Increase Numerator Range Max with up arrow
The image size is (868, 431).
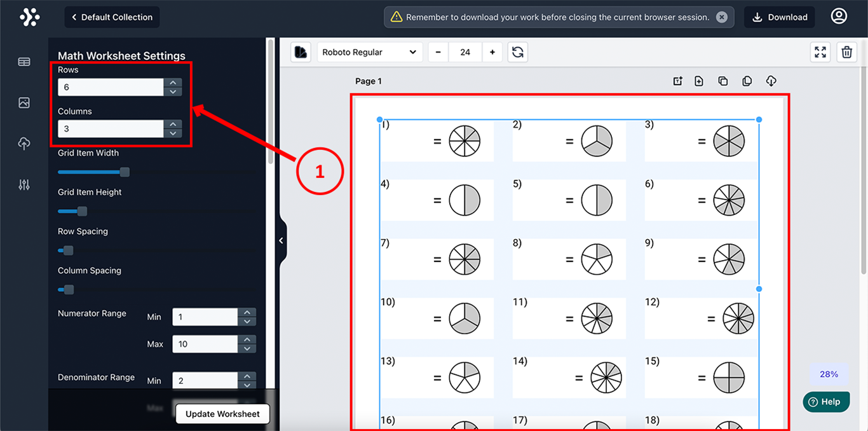247,339
